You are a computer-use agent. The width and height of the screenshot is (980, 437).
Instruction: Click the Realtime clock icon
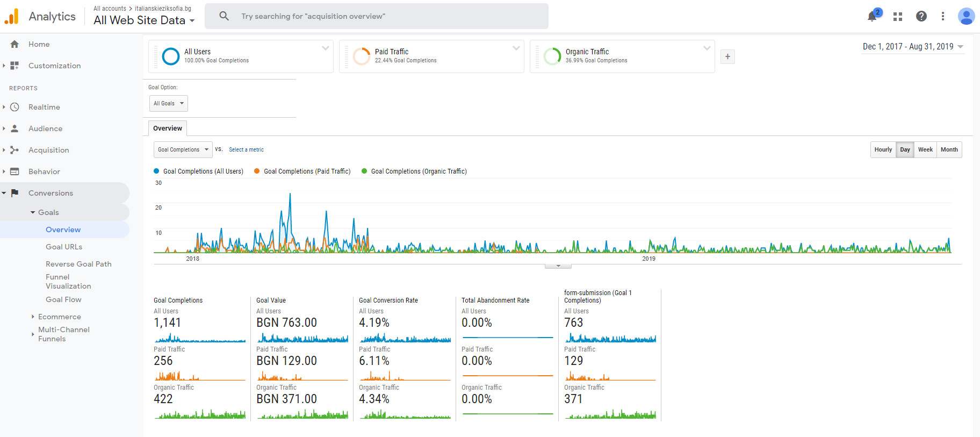tap(15, 107)
